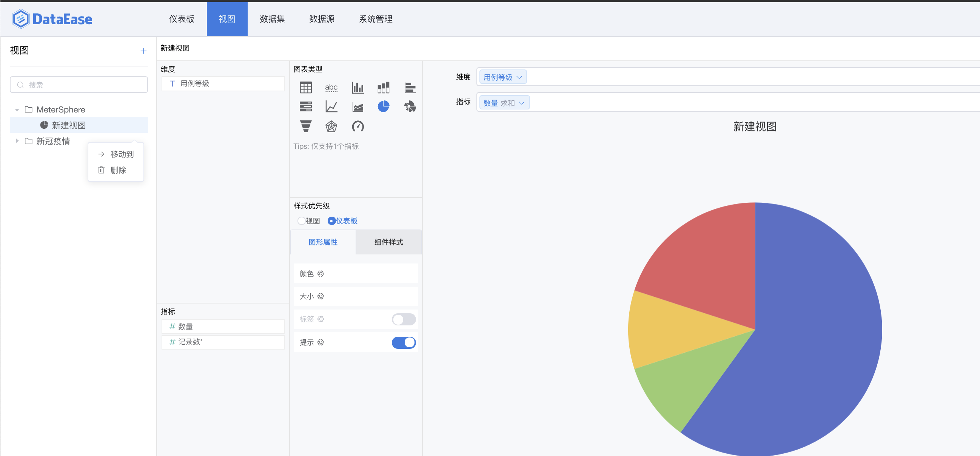The width and height of the screenshot is (980, 456).
Task: Select the 数量 metric field
Action: click(223, 326)
